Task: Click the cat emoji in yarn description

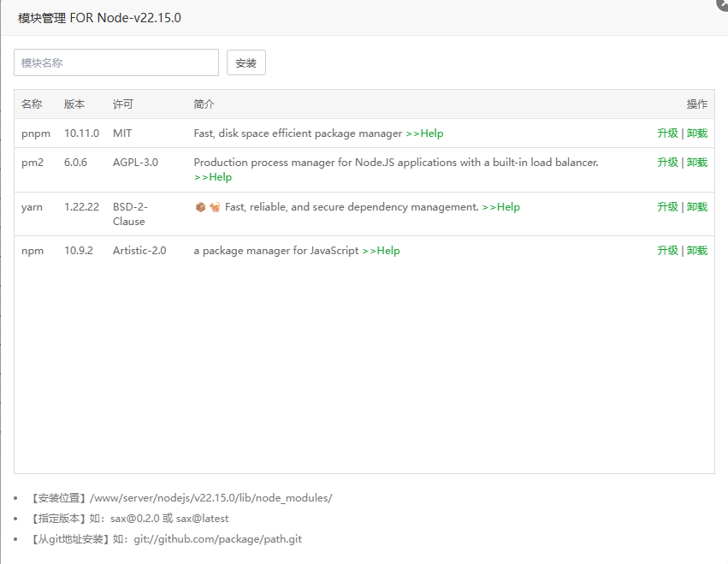Action: click(215, 207)
